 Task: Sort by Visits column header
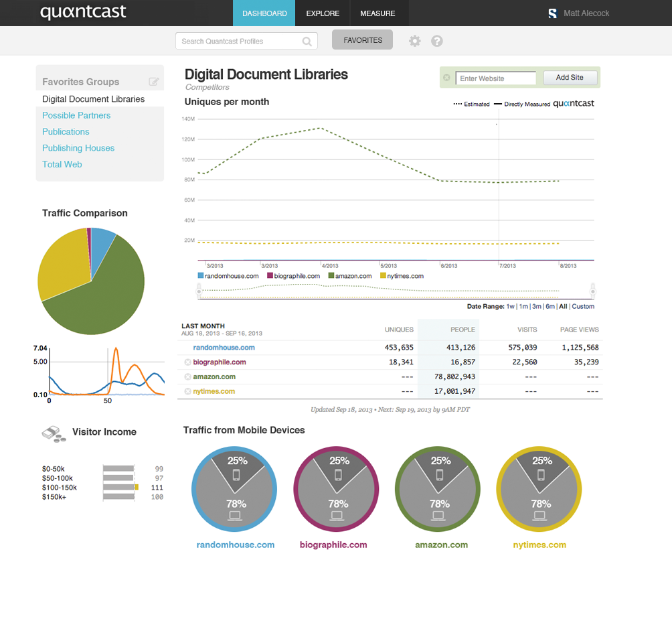coord(527,330)
